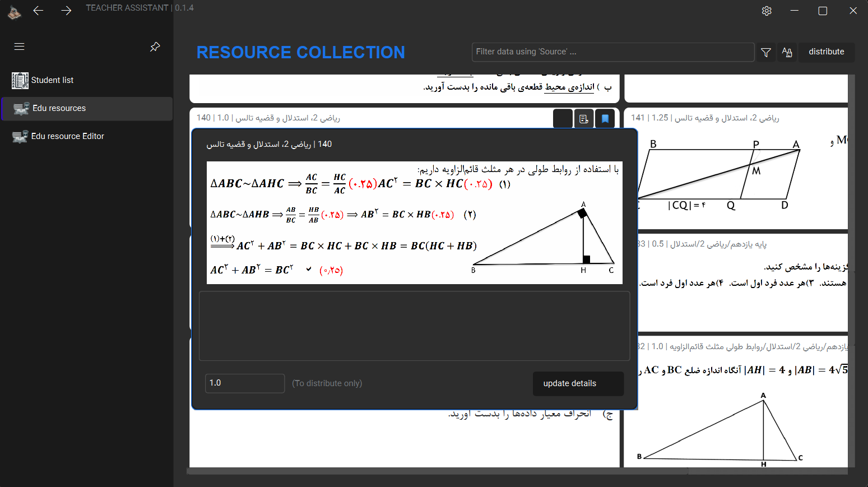Click the blank dark button on card 140
The height and width of the screenshot is (487, 868).
[x=563, y=118]
